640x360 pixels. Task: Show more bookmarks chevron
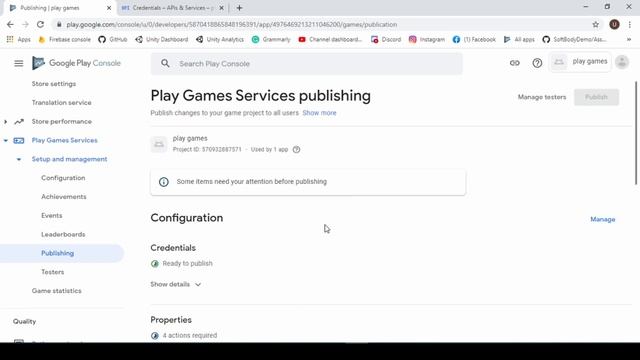(629, 39)
